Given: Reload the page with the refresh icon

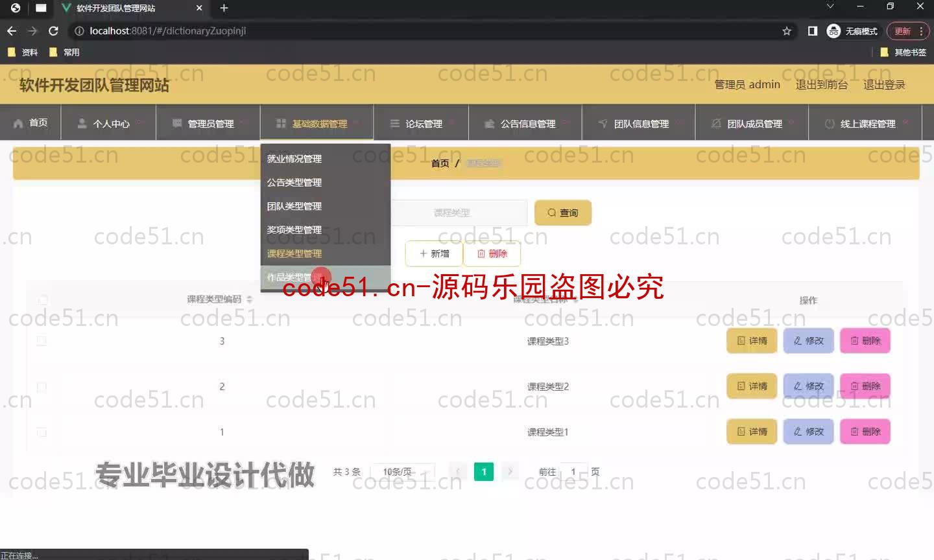Looking at the screenshot, I should (54, 30).
